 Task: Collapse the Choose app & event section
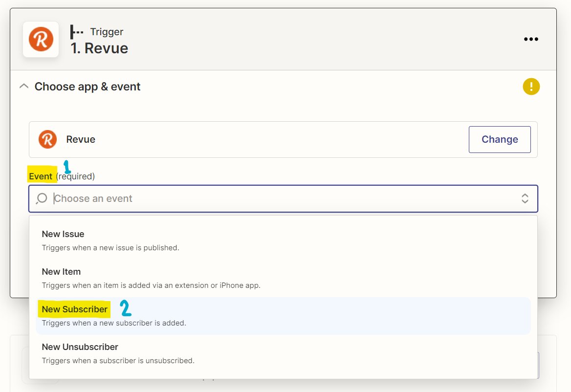pyautogui.click(x=24, y=87)
